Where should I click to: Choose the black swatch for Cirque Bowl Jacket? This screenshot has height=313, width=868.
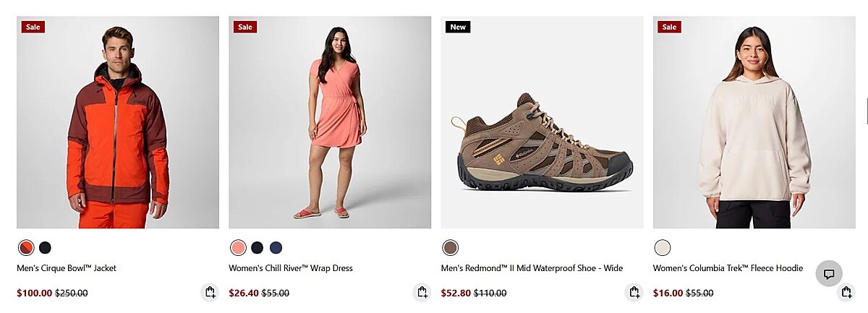[45, 248]
